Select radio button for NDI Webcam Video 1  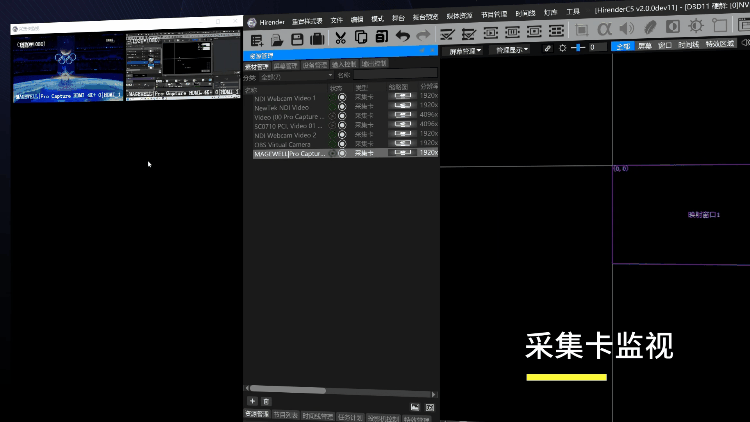coord(342,97)
